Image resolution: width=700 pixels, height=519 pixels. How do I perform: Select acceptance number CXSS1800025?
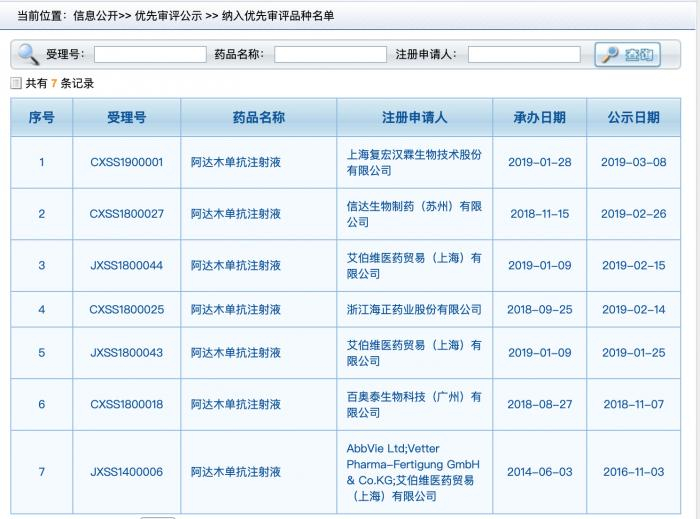click(127, 309)
